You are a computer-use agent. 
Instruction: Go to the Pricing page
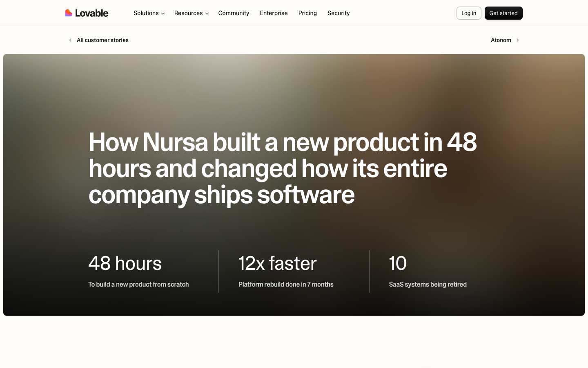(x=307, y=13)
